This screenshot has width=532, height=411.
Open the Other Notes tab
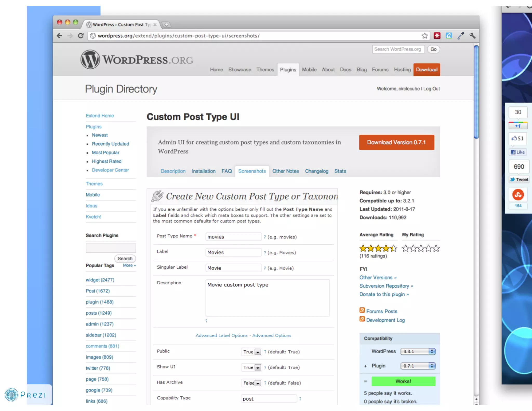coord(285,171)
